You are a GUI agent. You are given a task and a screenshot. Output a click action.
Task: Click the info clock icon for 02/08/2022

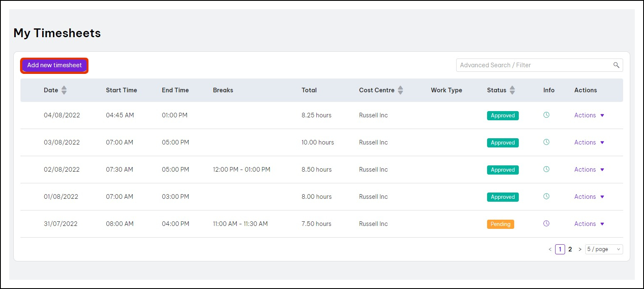coord(546,169)
